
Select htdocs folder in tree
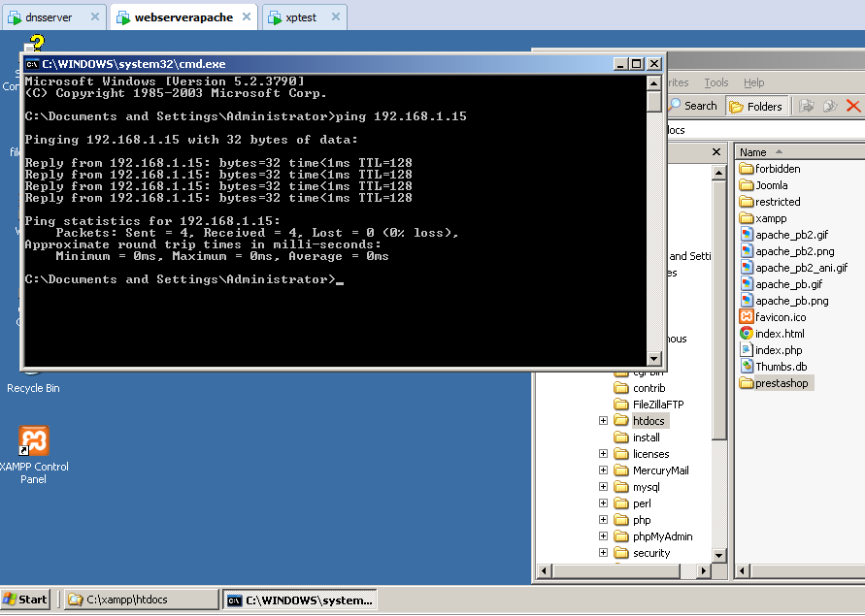click(x=641, y=421)
